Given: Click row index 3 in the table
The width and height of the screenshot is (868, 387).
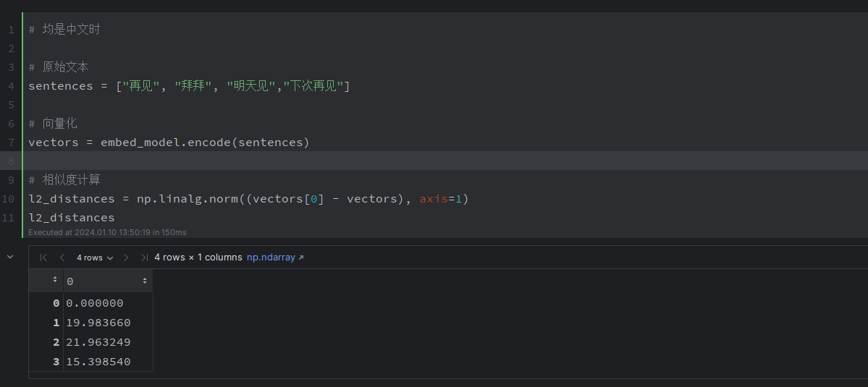Looking at the screenshot, I should coord(56,362).
